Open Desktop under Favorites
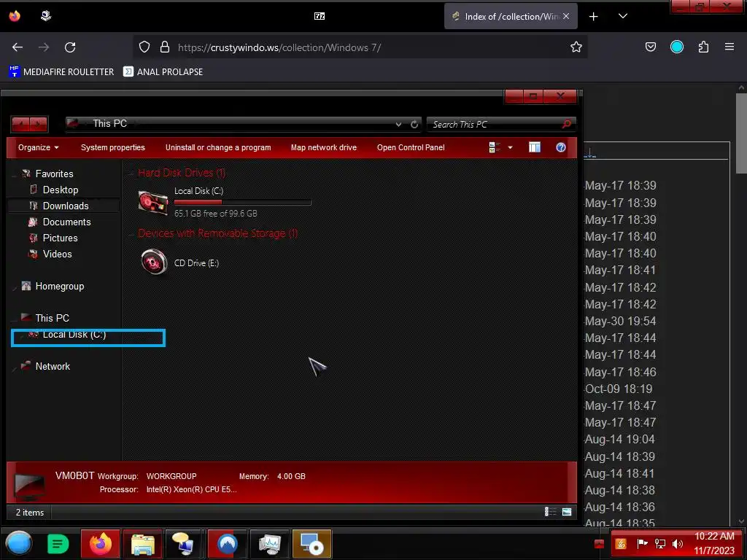747x560 pixels. [x=61, y=190]
